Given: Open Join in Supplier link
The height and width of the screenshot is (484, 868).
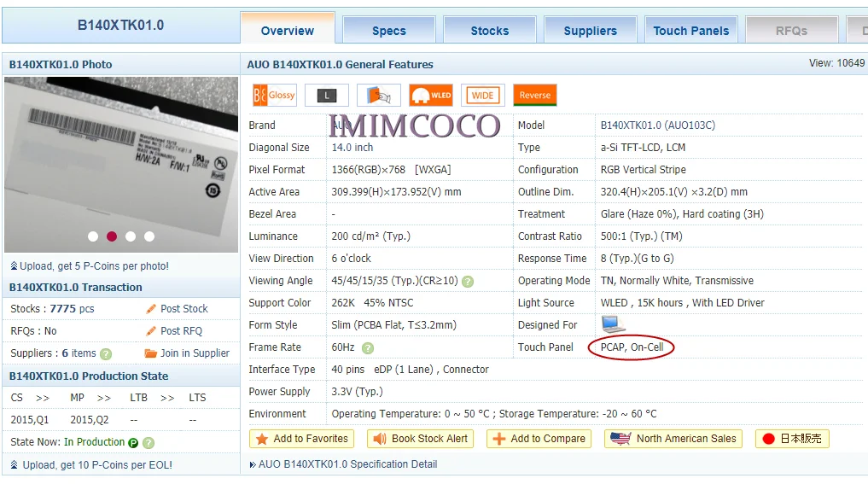Looking at the screenshot, I should [x=195, y=353].
